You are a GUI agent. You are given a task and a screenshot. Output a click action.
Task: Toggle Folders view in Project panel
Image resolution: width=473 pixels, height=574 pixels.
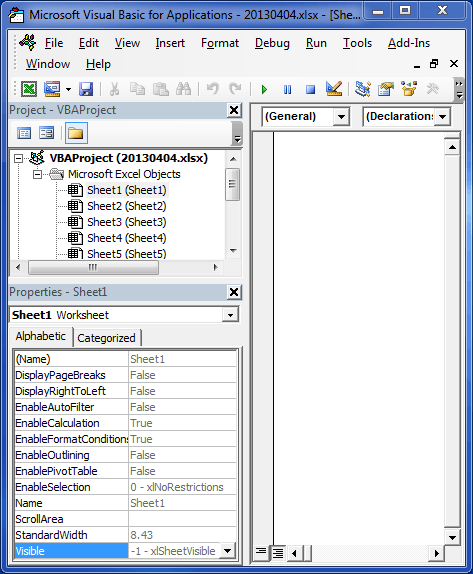coord(76,133)
